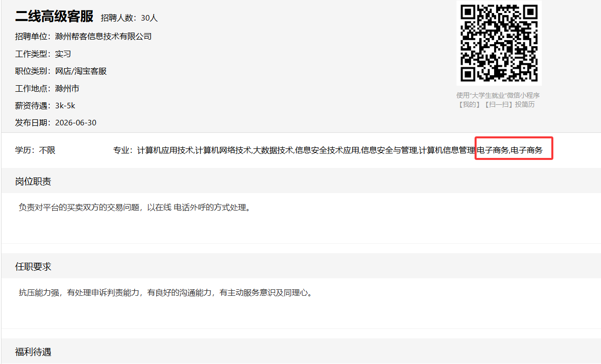Select the job title 二线高级客服
This screenshot has height=364, width=601.
tap(54, 17)
